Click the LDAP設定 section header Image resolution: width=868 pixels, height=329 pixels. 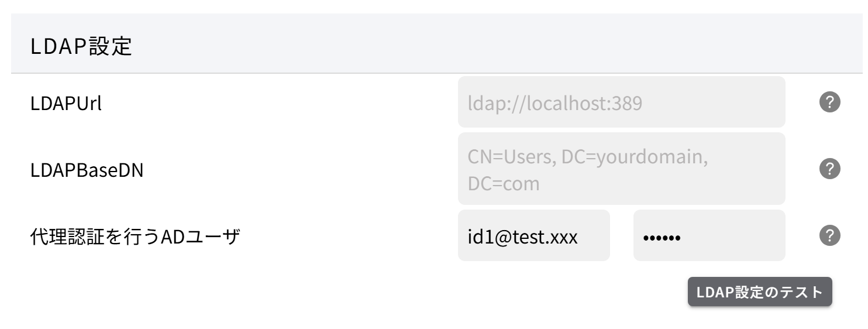pos(81,47)
